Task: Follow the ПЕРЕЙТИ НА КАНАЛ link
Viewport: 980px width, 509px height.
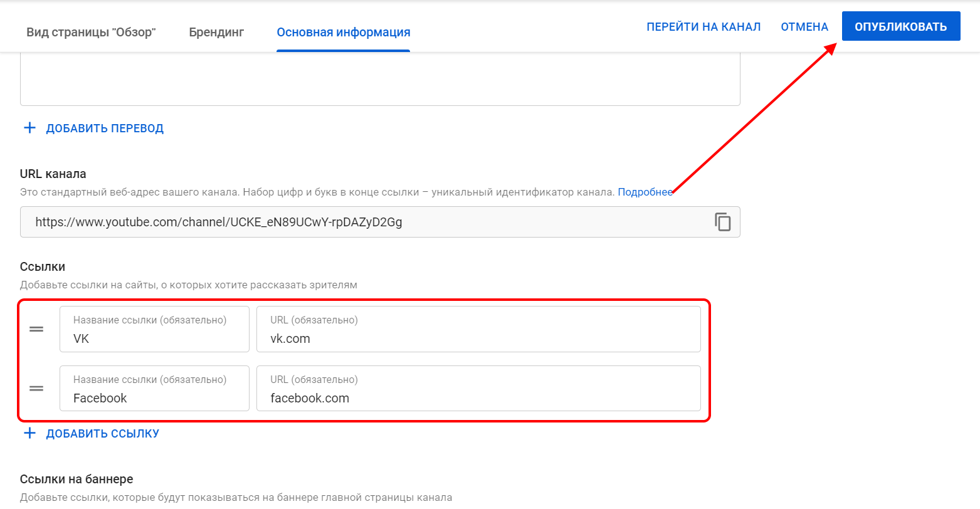Action: tap(703, 27)
